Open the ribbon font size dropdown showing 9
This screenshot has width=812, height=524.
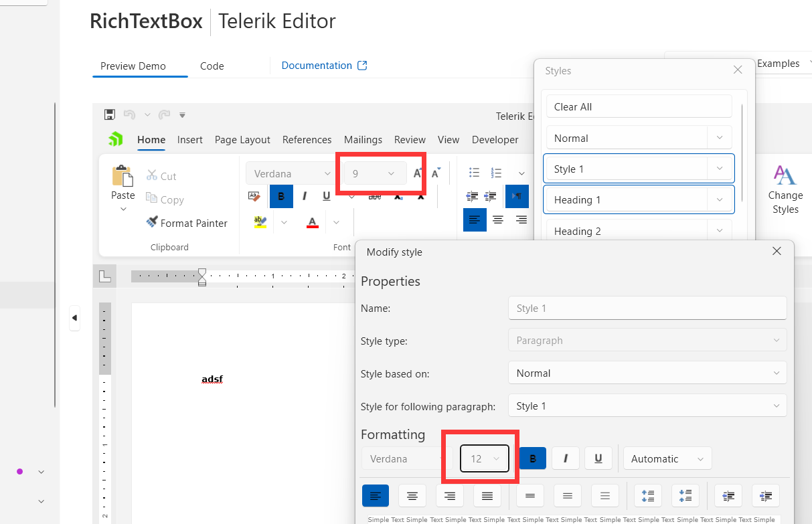tap(375, 173)
